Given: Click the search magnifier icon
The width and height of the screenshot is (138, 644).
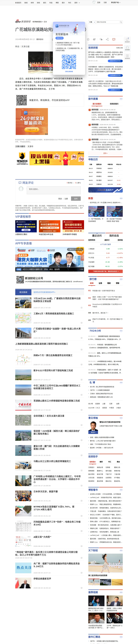Looking at the screenshot, I should 121,22.
